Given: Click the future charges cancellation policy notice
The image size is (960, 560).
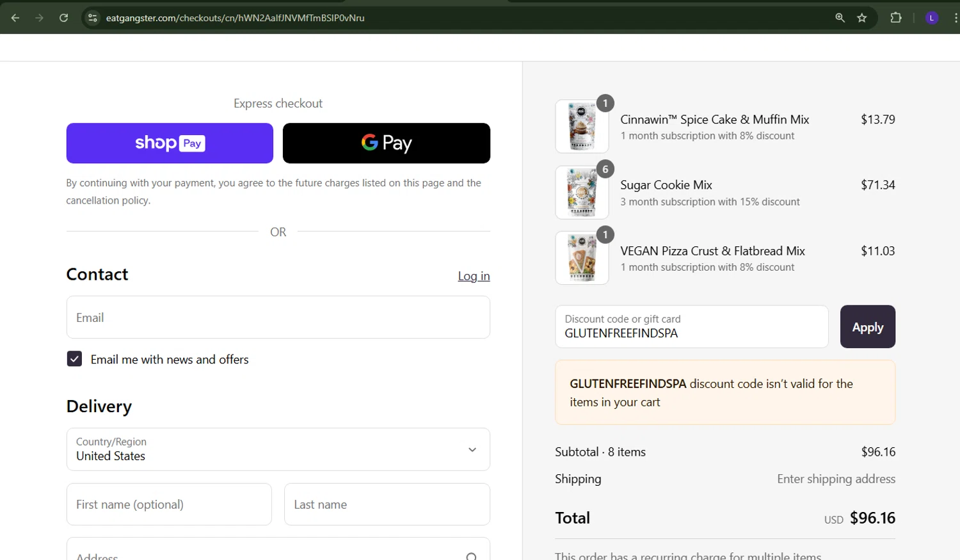Looking at the screenshot, I should 274,191.
